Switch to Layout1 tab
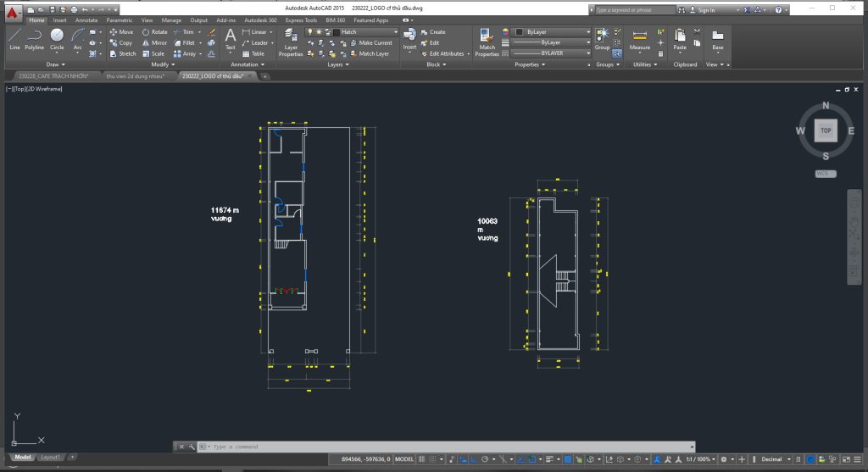 [50, 457]
